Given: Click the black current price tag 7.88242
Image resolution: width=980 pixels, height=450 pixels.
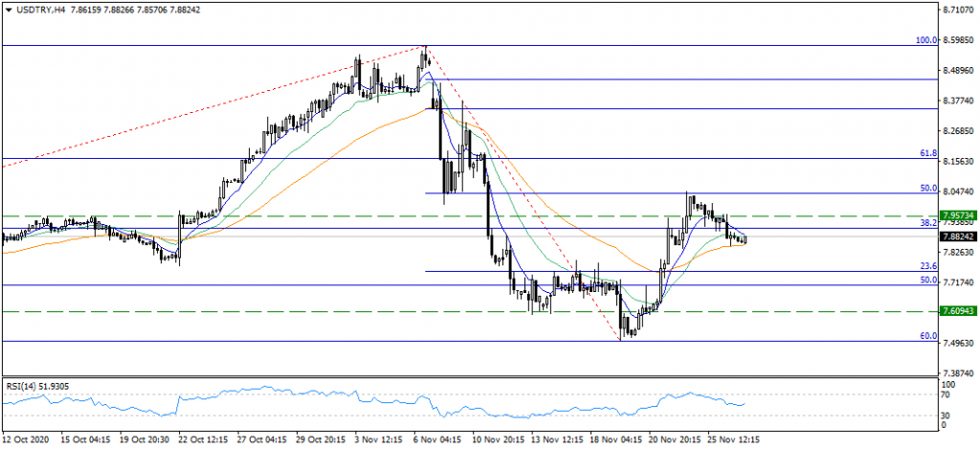Looking at the screenshot, I should coord(958,236).
